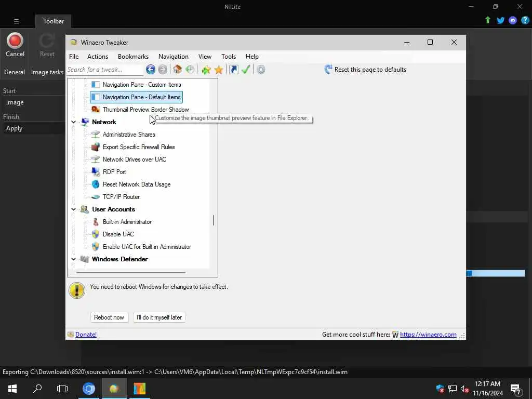Click the NTLite blue export progress bar

click(x=496, y=273)
